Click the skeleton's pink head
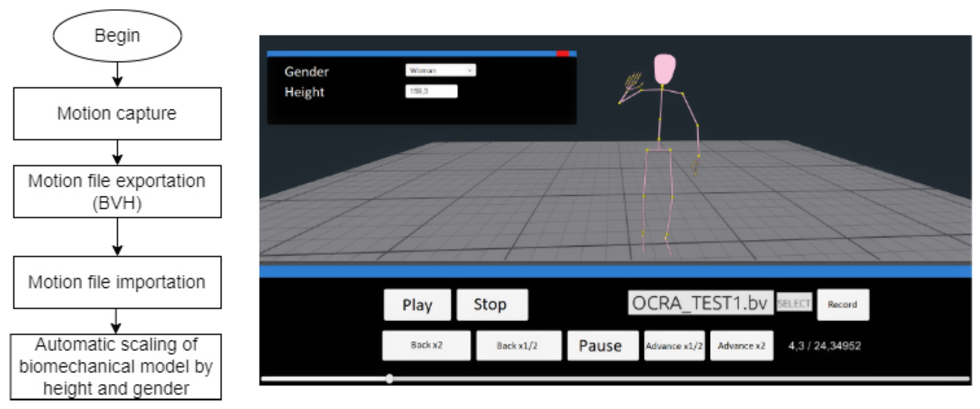The image size is (980, 409). 665,68
